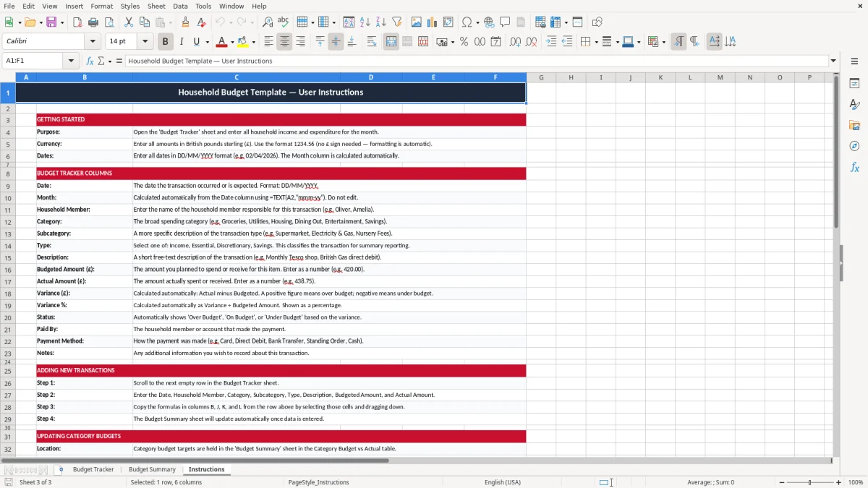The image size is (868, 488).
Task: Open Font Size dropdown list
Action: [x=145, y=41]
